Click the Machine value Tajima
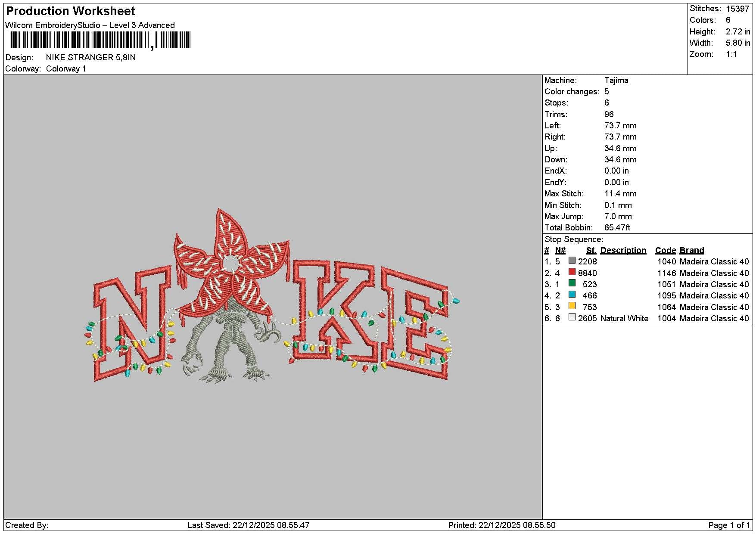 pos(616,81)
